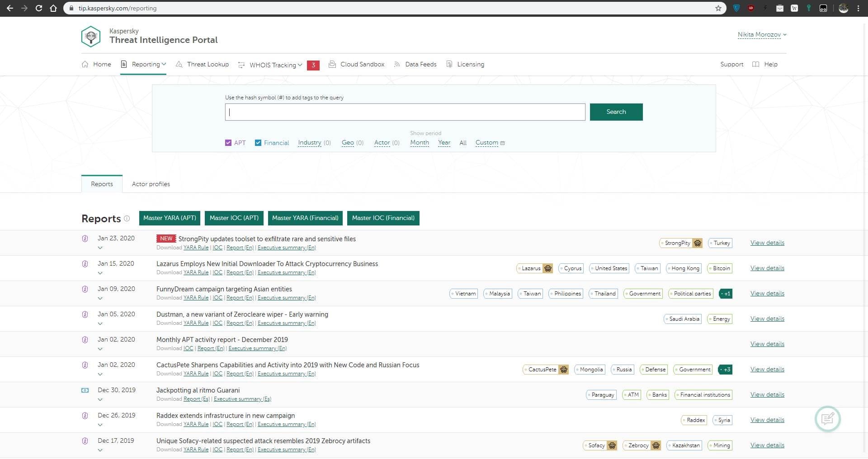Open the feedback widget icon

pos(827,419)
